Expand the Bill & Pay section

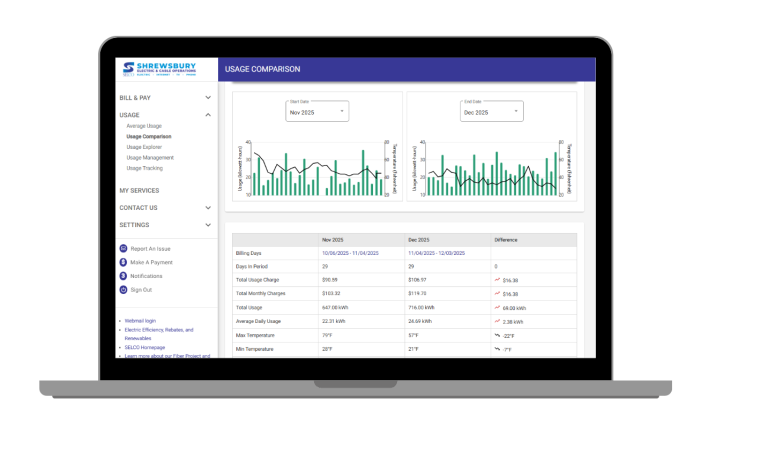[x=208, y=98]
